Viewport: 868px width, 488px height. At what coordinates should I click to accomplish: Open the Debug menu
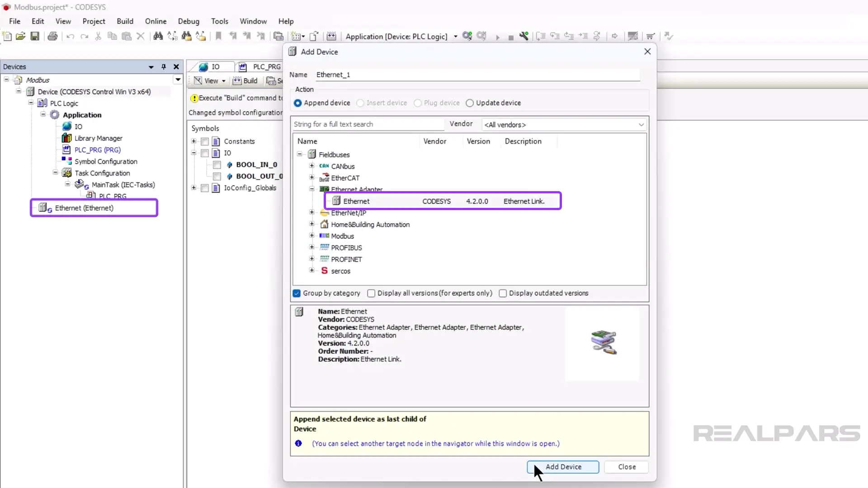click(x=189, y=21)
